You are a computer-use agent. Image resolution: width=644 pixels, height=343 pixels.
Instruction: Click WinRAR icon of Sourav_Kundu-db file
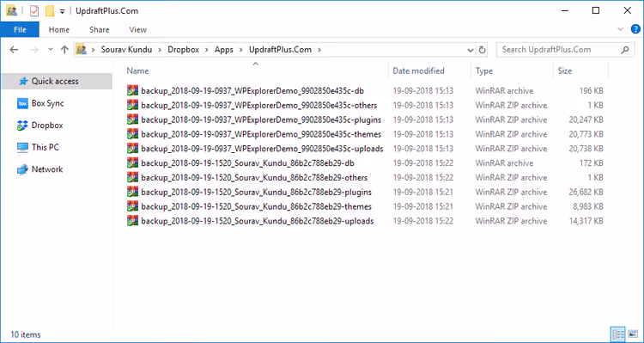pos(132,162)
